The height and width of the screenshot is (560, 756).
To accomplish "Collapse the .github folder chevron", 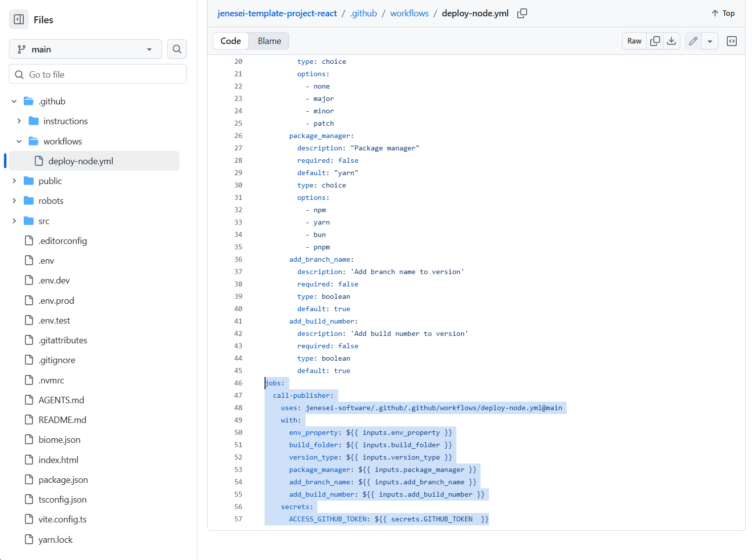I will coord(14,101).
